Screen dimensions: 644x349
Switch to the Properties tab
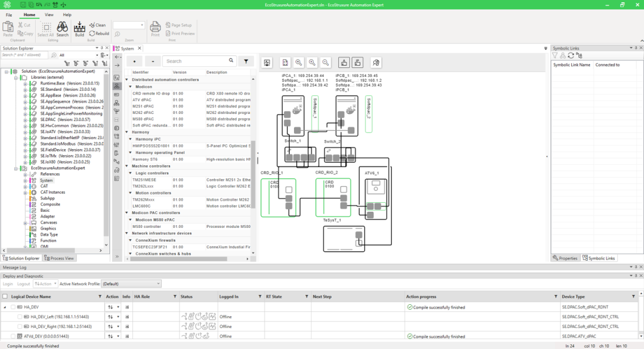pyautogui.click(x=565, y=258)
